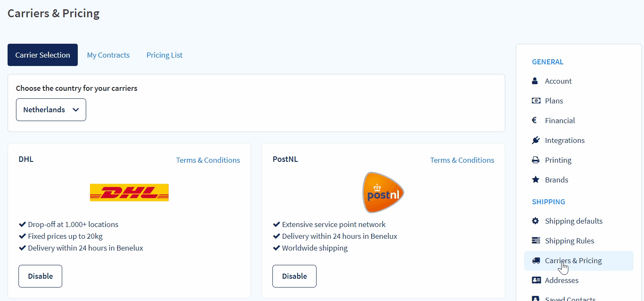Click the GENERAL section heading

point(547,62)
